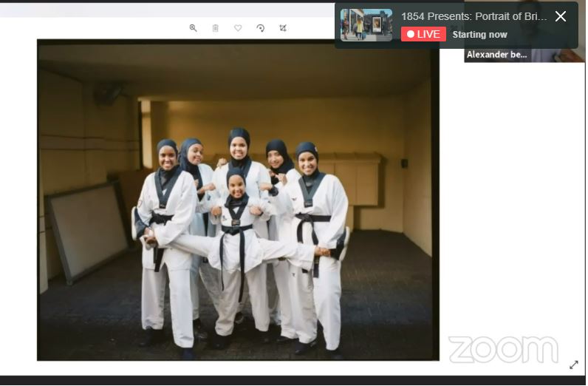Click the Zoom watermark logo
588x386 pixels.
click(x=503, y=350)
